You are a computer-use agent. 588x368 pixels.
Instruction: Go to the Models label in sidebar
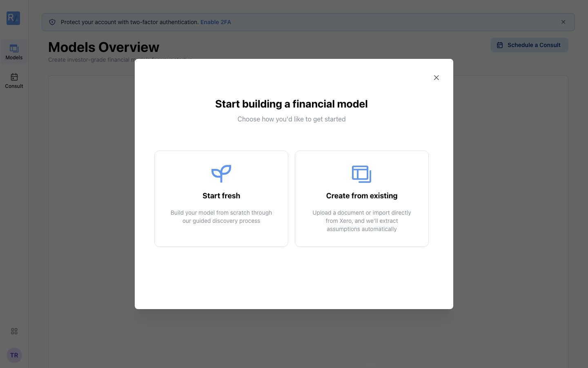tap(14, 58)
